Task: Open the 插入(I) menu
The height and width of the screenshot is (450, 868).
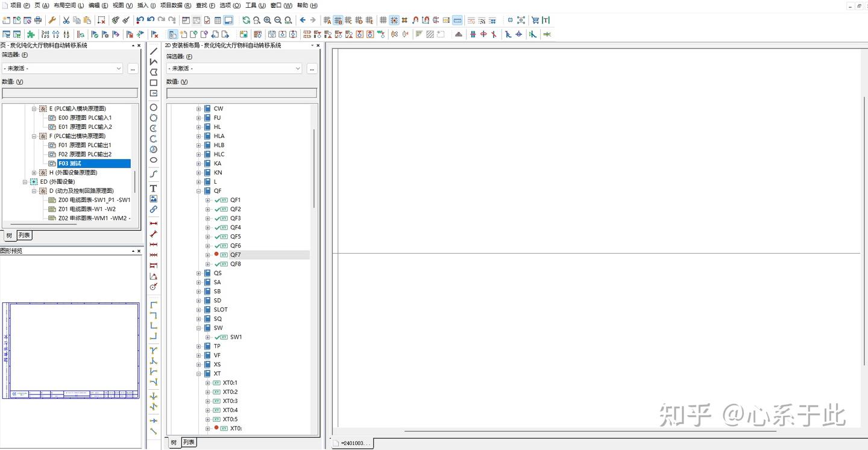Action: click(146, 5)
